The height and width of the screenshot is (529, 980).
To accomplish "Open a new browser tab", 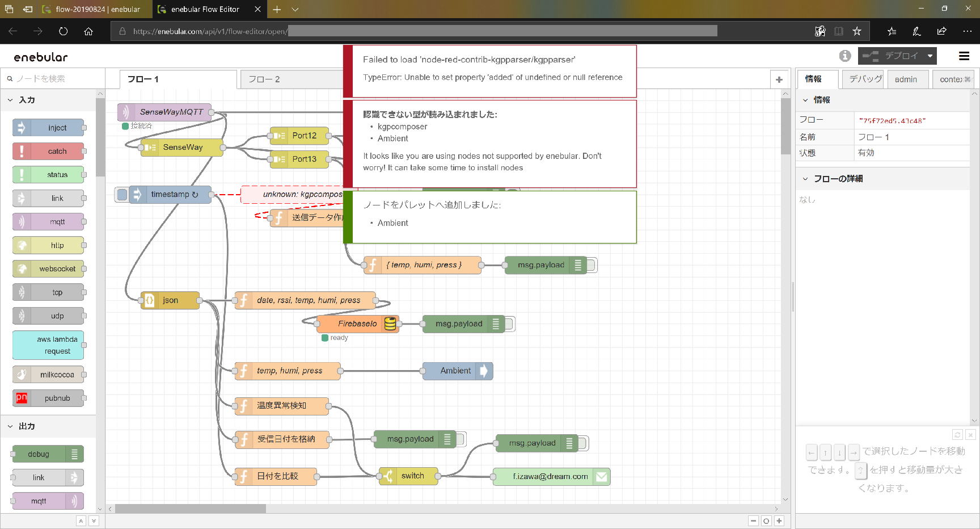I will point(277,9).
